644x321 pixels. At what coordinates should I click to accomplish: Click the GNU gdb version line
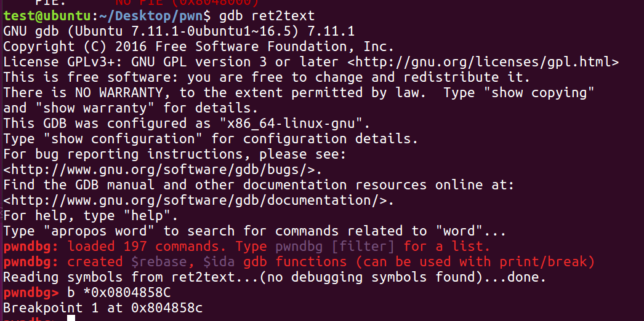179,31
